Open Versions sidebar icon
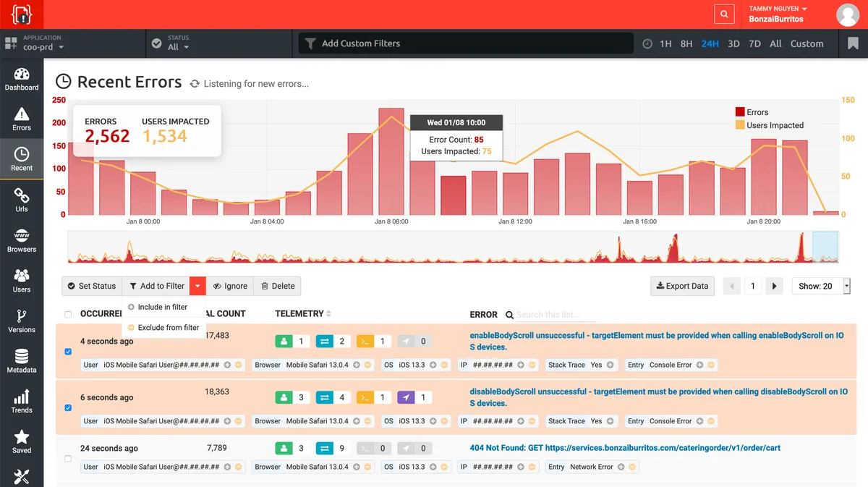 [22, 321]
